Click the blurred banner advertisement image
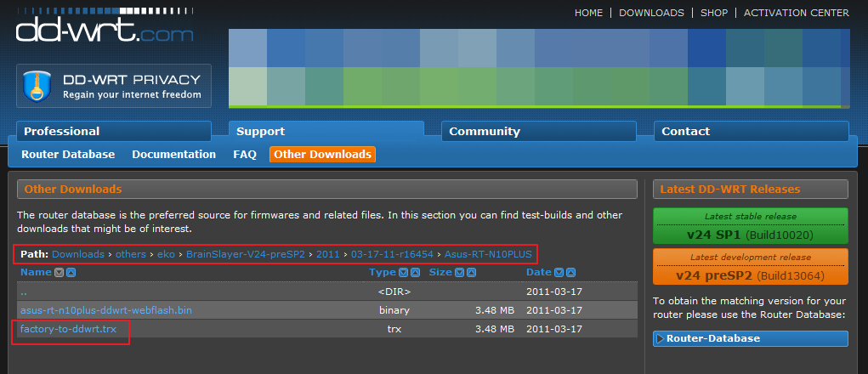The image size is (868, 374). coord(539,69)
